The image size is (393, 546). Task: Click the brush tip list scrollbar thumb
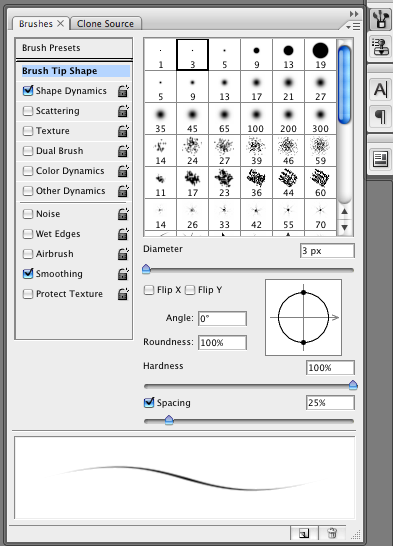click(344, 85)
